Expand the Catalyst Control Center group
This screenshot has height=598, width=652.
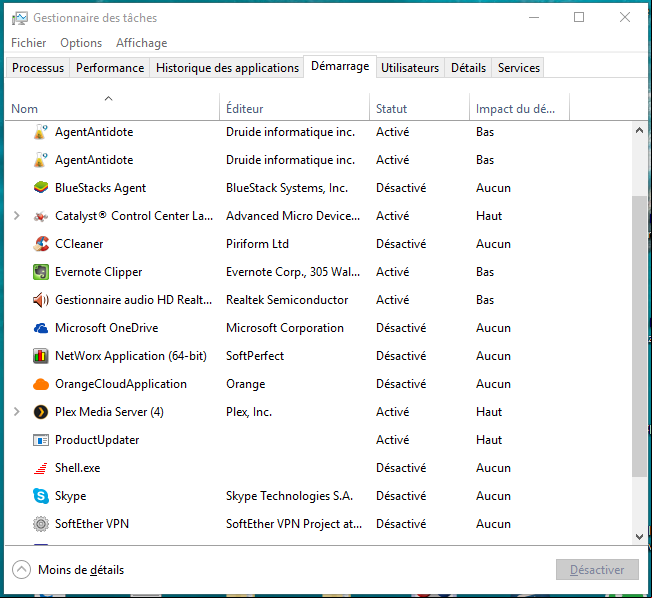click(17, 216)
